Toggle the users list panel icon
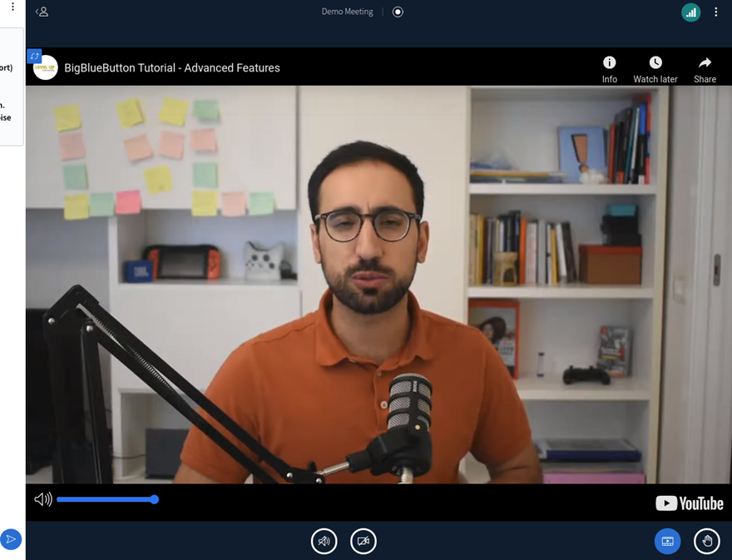The height and width of the screenshot is (560, 732). click(42, 12)
